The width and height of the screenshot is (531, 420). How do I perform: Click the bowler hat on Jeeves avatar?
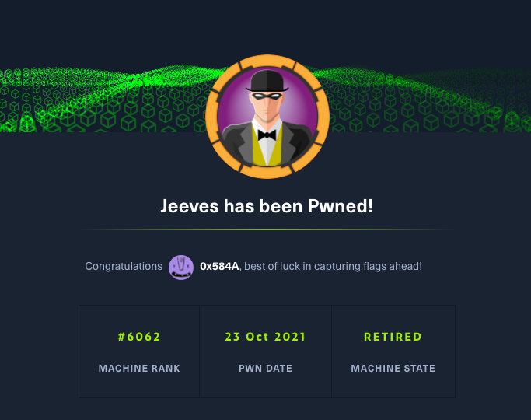pos(267,80)
